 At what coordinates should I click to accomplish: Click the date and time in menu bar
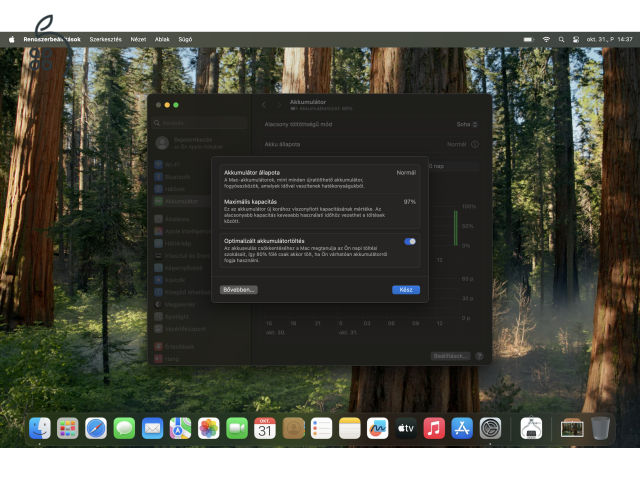pyautogui.click(x=611, y=39)
